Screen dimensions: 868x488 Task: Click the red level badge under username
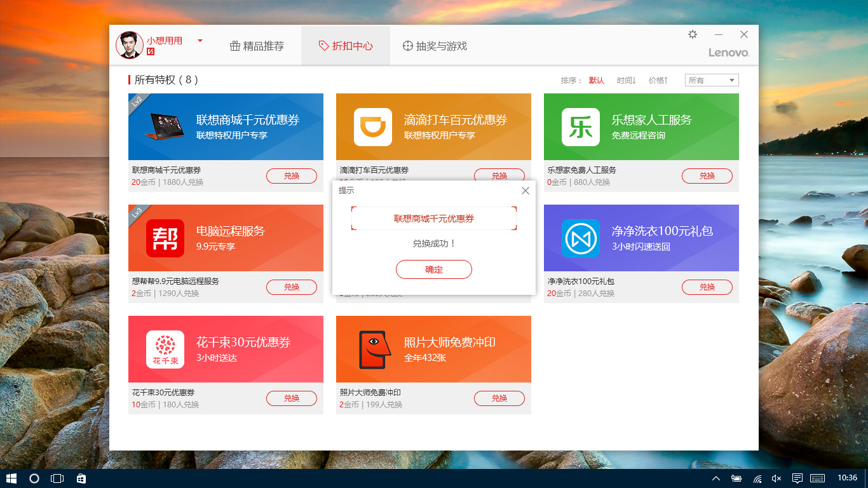pos(151,51)
